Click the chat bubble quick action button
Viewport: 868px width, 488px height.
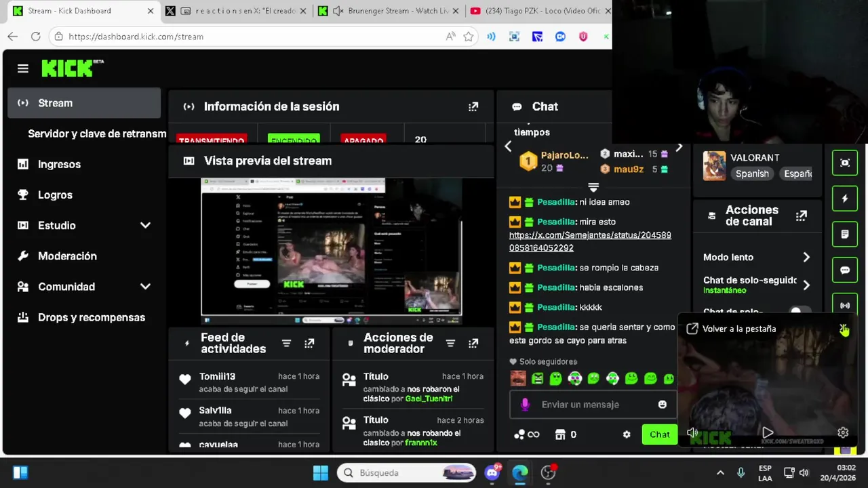[845, 270]
